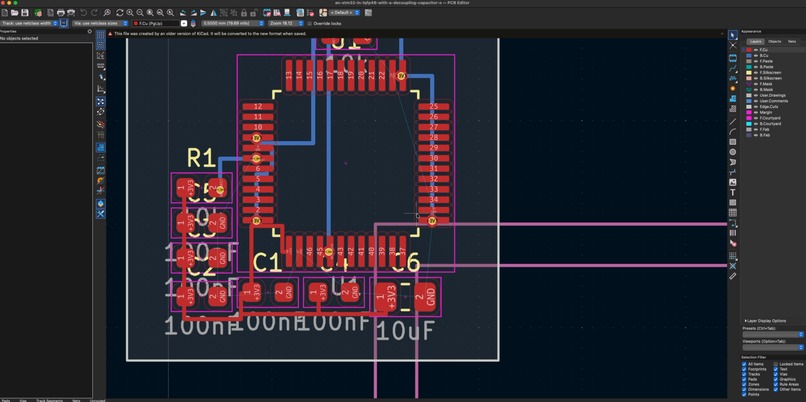Image resolution: width=806 pixels, height=402 pixels.
Task: Select the User.Drawings layer row
Action: tap(771, 95)
